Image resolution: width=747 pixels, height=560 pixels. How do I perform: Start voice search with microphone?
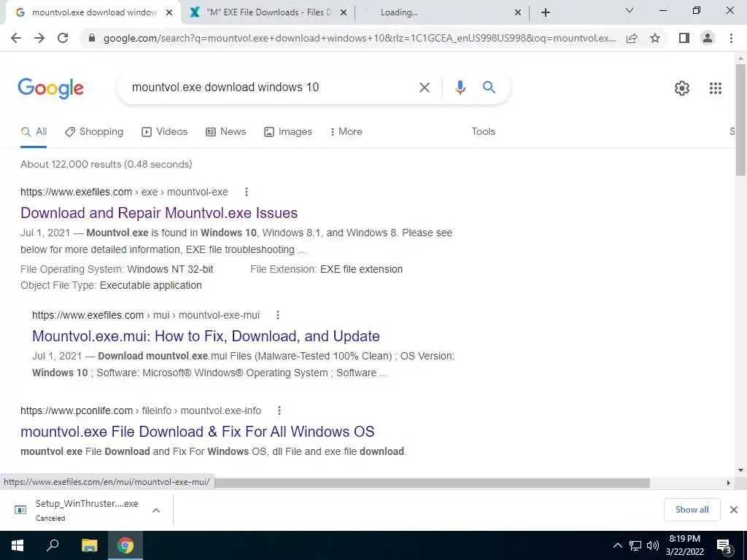point(460,87)
